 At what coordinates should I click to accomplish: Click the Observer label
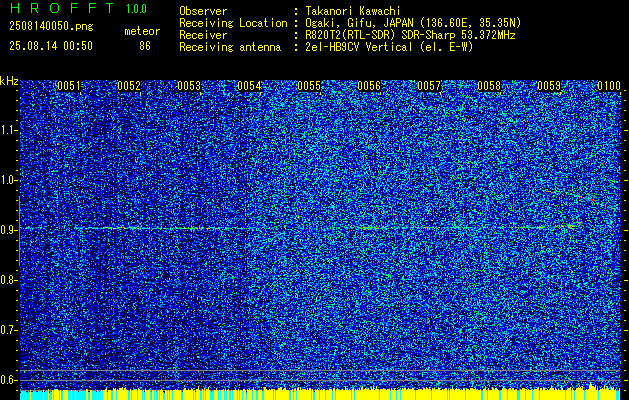click(x=203, y=11)
